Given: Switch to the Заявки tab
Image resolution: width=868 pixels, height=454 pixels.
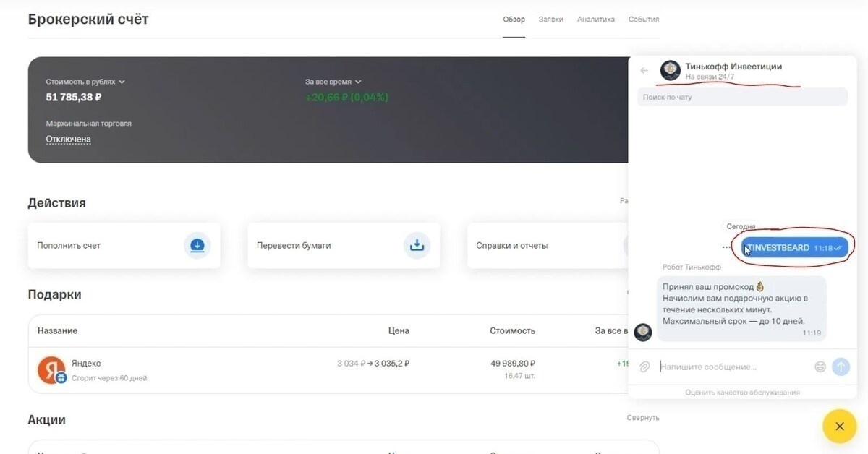Looking at the screenshot, I should pos(551,20).
